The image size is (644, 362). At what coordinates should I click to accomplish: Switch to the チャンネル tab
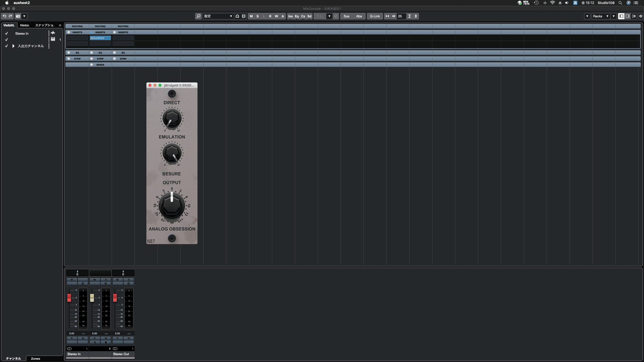point(13,358)
